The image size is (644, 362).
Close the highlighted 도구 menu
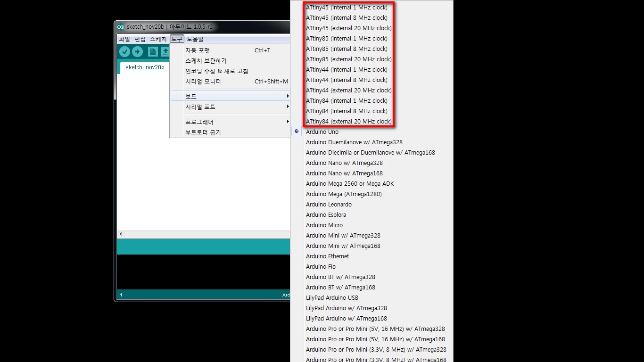pyautogui.click(x=177, y=39)
